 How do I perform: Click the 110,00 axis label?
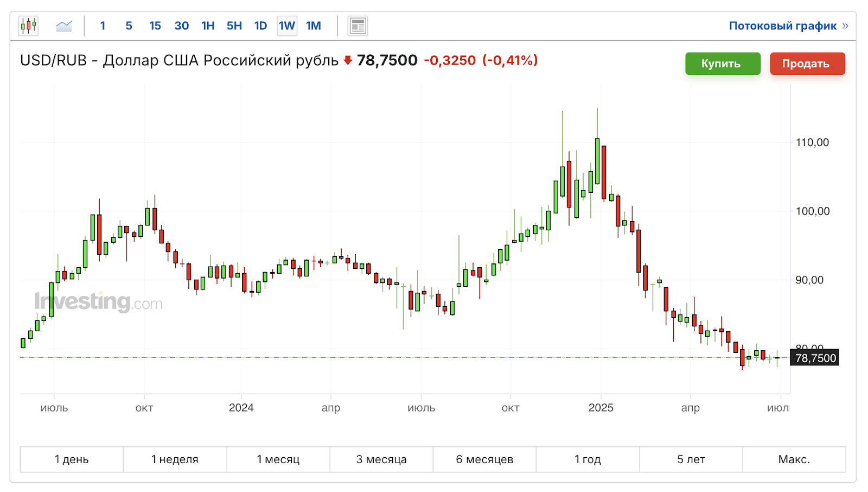click(812, 142)
